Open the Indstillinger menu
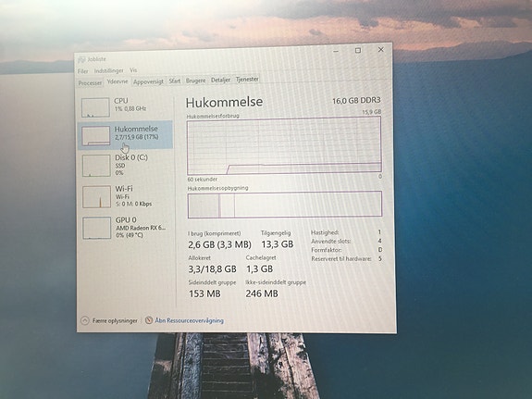532x399 pixels. 109,70
